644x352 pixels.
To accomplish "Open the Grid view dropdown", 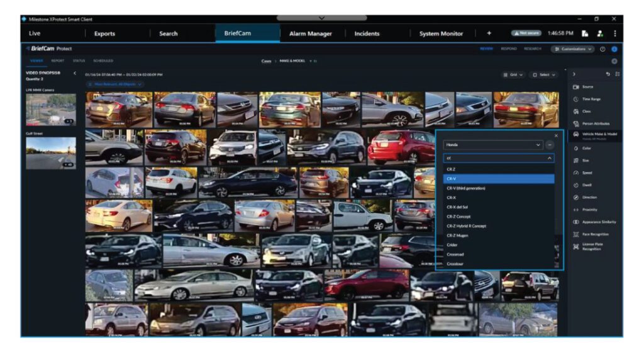I will click(513, 75).
